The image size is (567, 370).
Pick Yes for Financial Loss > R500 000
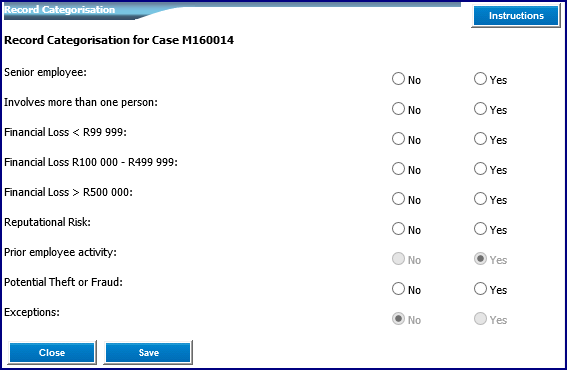click(x=480, y=199)
